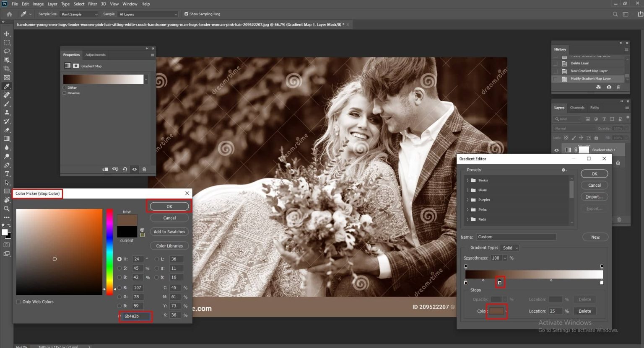This screenshot has height=348, width=644.
Task: Open the Filter menu
Action: point(92,4)
